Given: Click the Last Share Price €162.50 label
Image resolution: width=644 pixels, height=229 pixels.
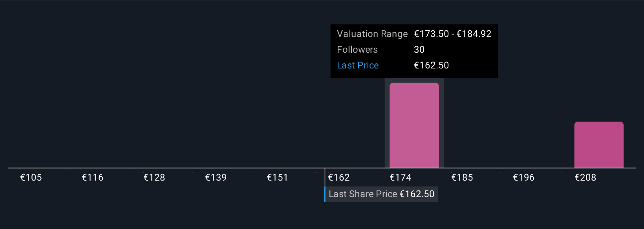Looking at the screenshot, I should coord(381,194).
